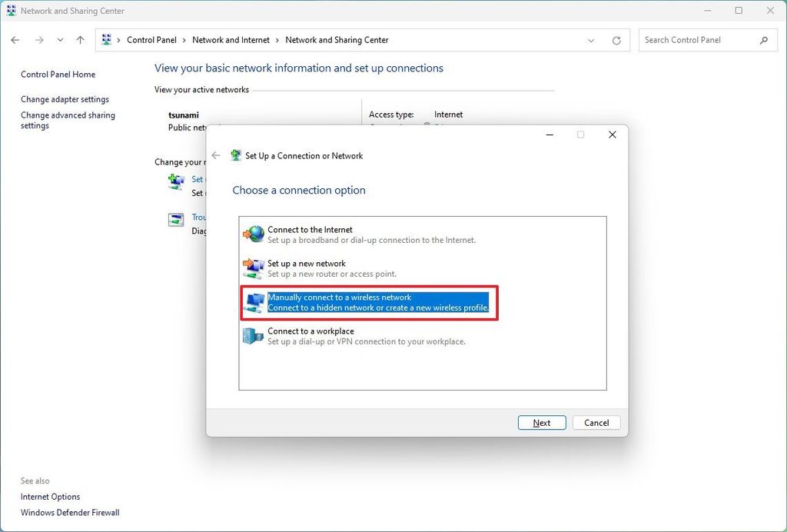Click the Next button
787x532 pixels.
(542, 422)
